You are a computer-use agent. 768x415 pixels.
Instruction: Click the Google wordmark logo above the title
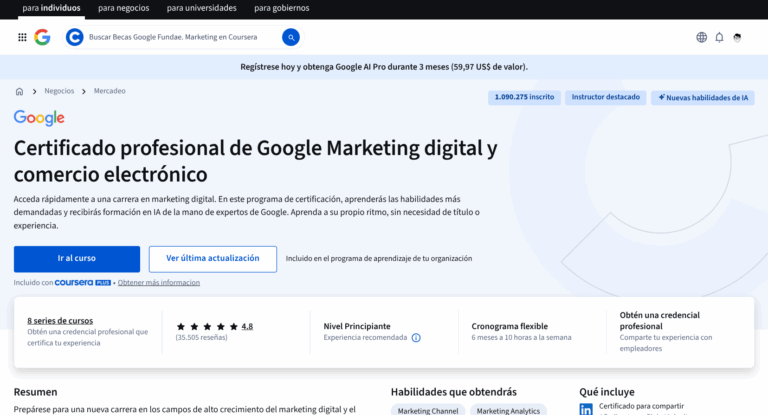pos(39,118)
